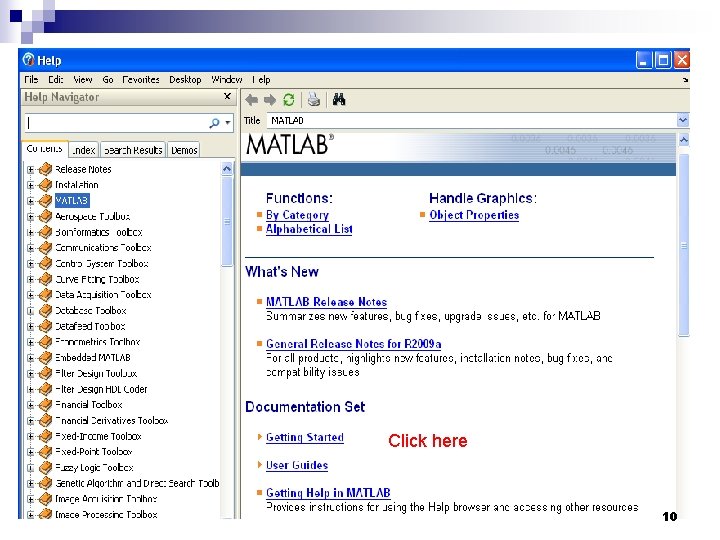Go forward using the right arrow icon
This screenshot has width=720, height=540.
coord(270,100)
